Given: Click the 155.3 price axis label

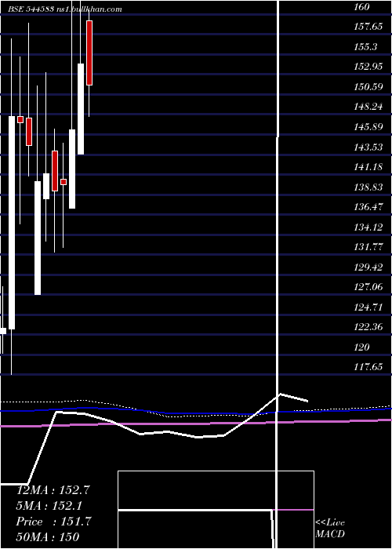Looking at the screenshot, I should coord(365,46).
